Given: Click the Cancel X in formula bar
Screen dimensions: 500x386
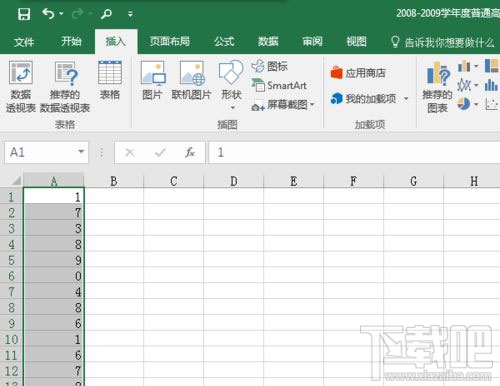Looking at the screenshot, I should [x=130, y=153].
